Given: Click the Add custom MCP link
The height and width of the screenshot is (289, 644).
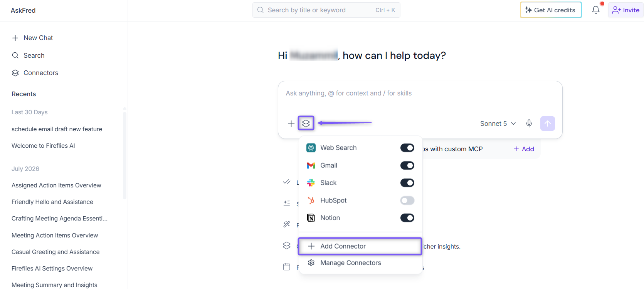Looking at the screenshot, I should tap(524, 149).
